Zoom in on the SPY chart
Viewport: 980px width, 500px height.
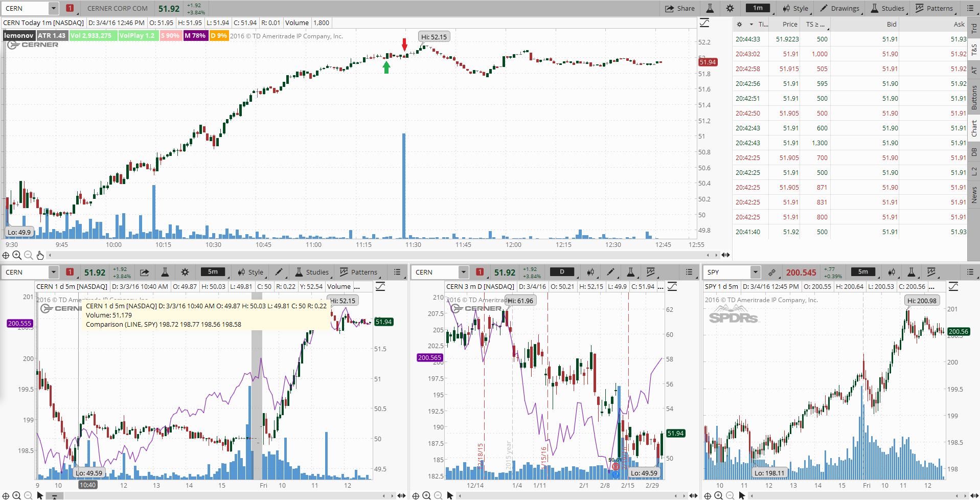coord(719,495)
